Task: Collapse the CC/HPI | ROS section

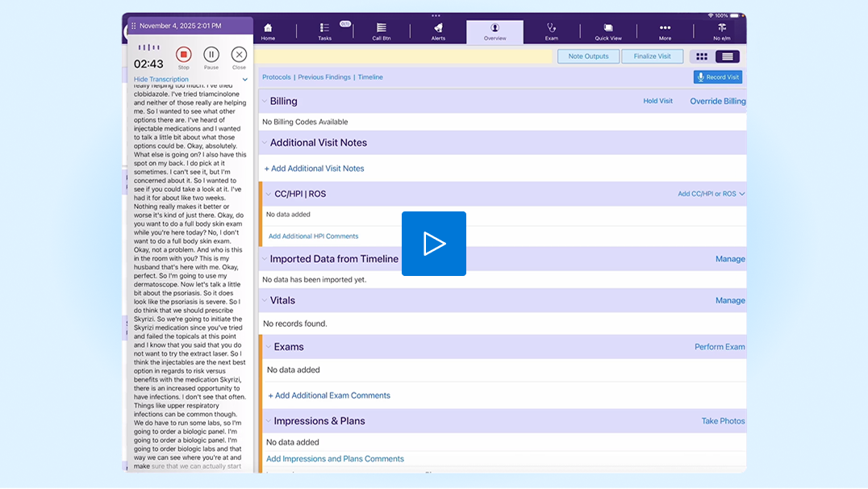Action: [x=269, y=194]
